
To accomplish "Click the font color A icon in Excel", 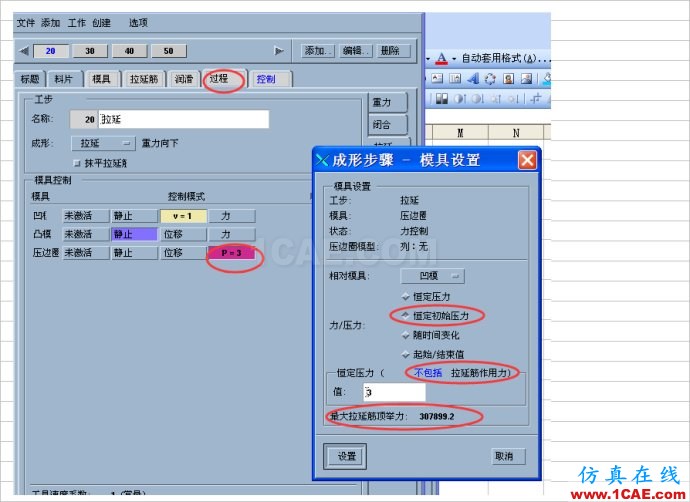I will coord(441,58).
